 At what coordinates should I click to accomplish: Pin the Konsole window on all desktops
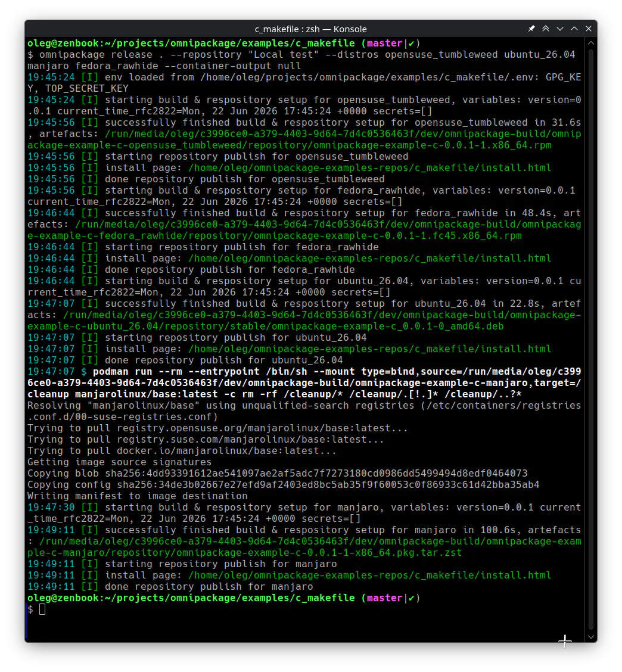tap(531, 29)
